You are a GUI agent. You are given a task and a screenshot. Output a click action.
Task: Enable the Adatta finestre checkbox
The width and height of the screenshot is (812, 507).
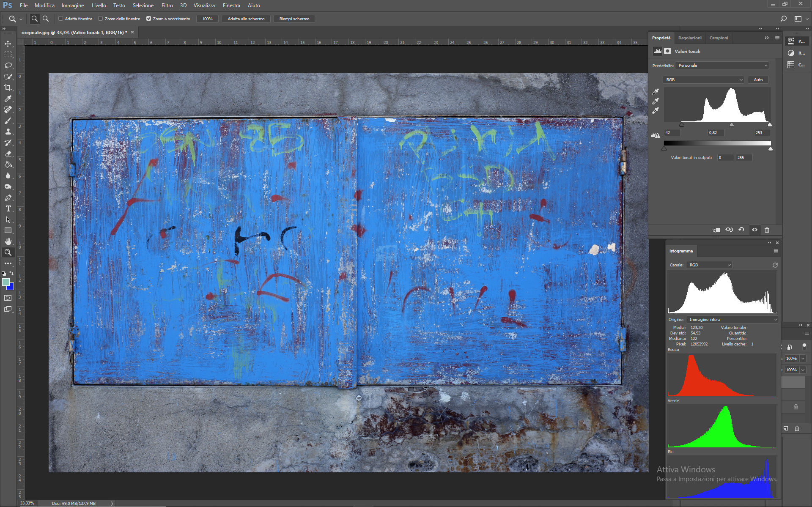coord(61,19)
